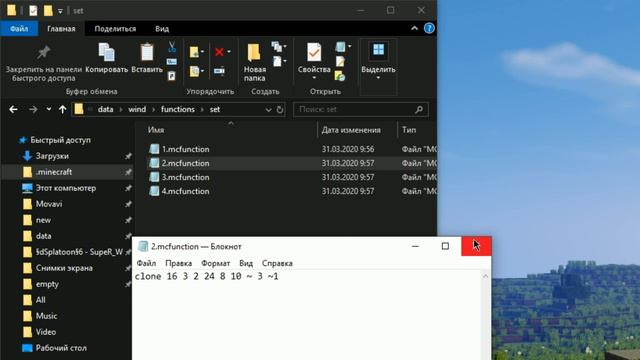640x360 pixels.
Task: Click Properties checkmark in Quick Access Toolbar
Action: coord(33,11)
